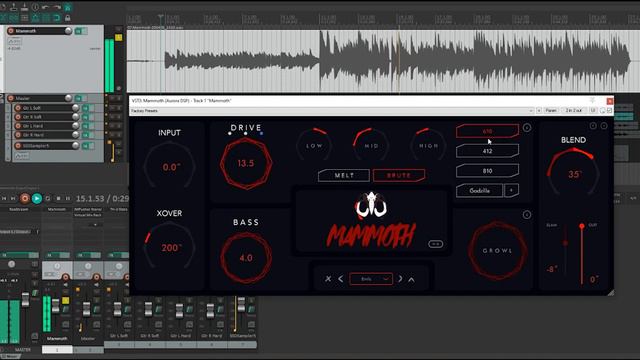The height and width of the screenshot is (360, 640).
Task: Open the 2 in 2 out routing button
Action: pyautogui.click(x=573, y=111)
